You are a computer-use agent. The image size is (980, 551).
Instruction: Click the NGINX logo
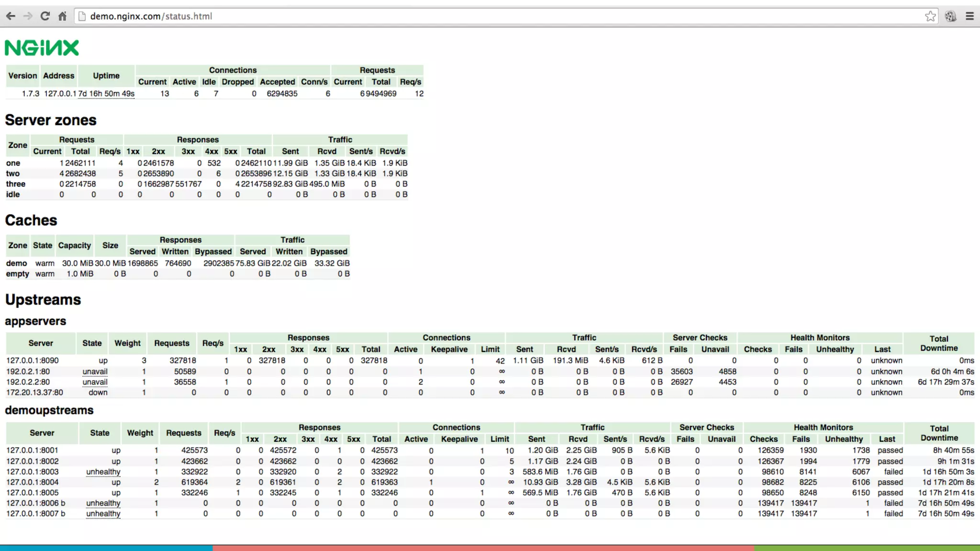coord(42,48)
